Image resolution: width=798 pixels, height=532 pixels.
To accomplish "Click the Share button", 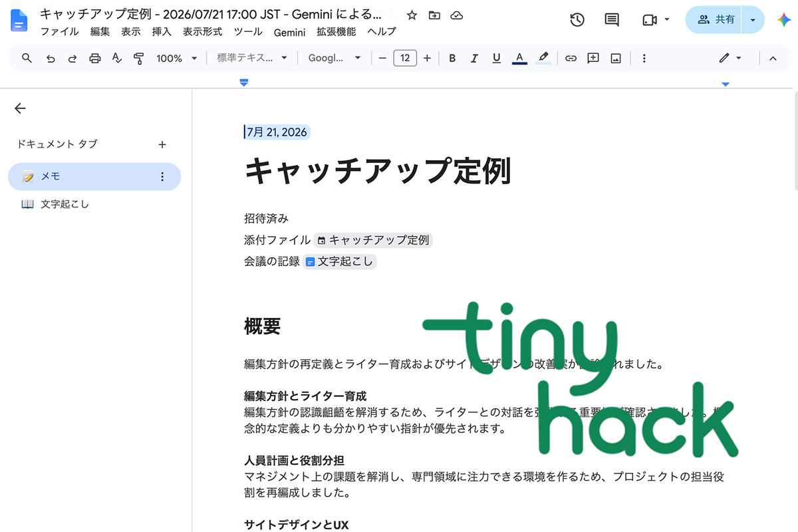I will [716, 20].
